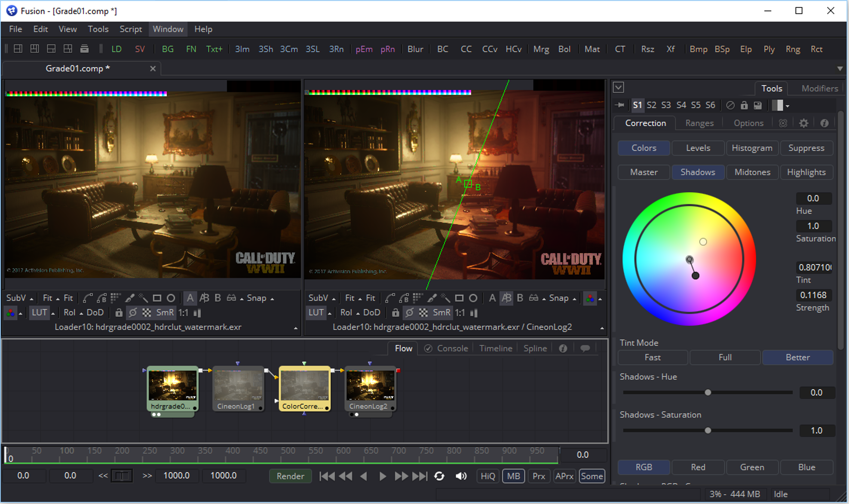Insert Merge tool (Mrg) from toolbar
849x504 pixels.
click(541, 49)
